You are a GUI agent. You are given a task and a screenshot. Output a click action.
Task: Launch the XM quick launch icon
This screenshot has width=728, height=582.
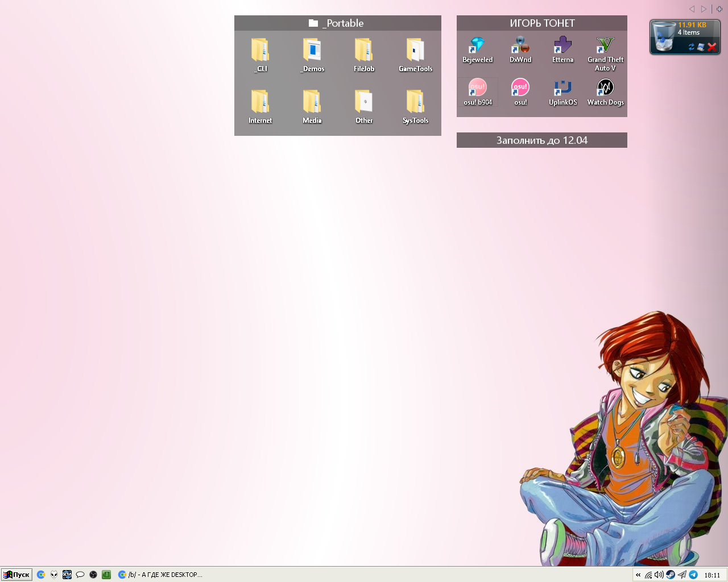point(67,575)
